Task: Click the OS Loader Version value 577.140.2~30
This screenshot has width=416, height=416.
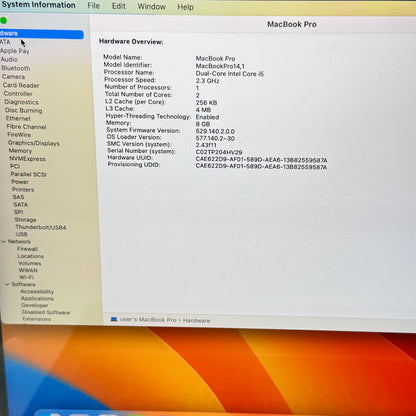Action: click(x=215, y=138)
